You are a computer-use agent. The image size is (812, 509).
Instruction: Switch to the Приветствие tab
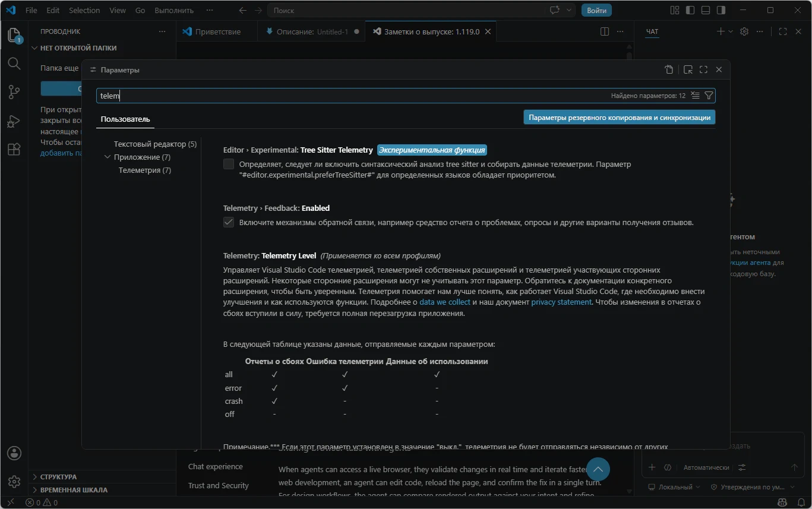click(x=217, y=31)
